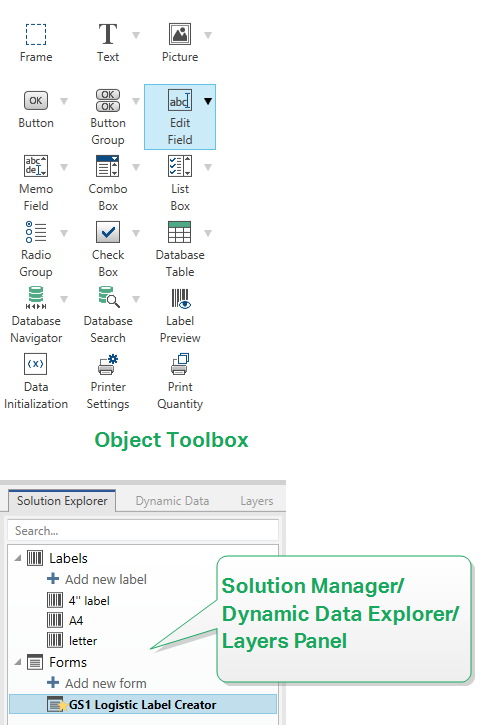Collapse the Labels tree node
The width and height of the screenshot is (485, 725).
coord(18,558)
